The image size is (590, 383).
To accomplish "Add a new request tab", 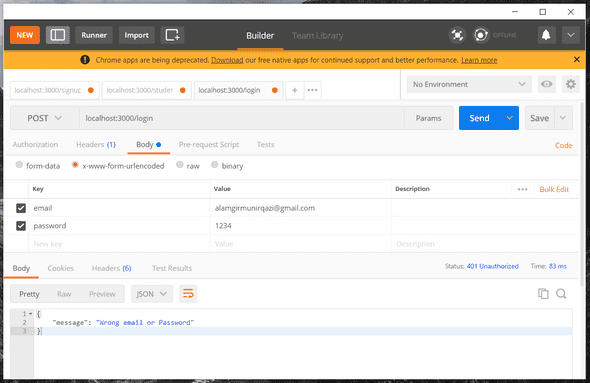I will click(x=295, y=90).
